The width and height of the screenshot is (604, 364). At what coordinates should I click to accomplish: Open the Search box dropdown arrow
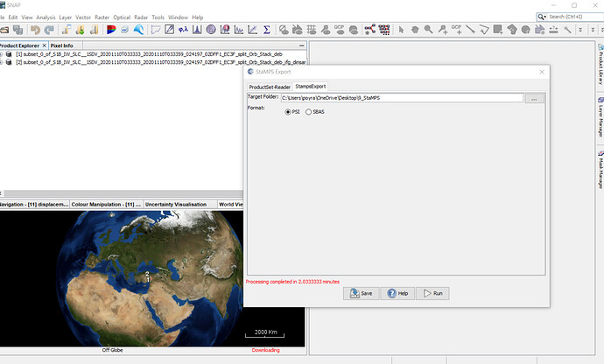pyautogui.click(x=542, y=17)
